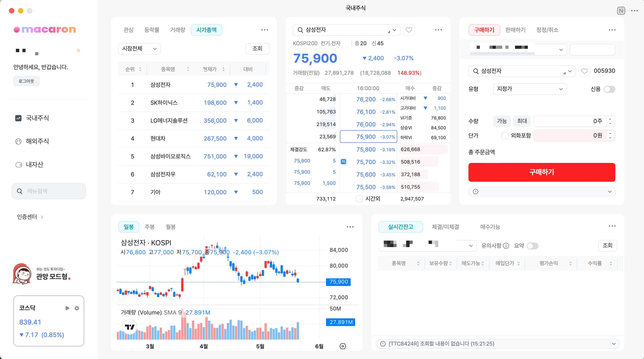Click 조회 in the 실시간잔고 panel

click(x=608, y=246)
